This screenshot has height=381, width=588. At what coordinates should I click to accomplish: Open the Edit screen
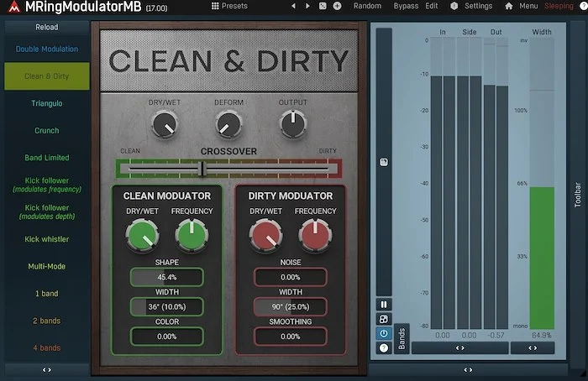[x=432, y=6]
